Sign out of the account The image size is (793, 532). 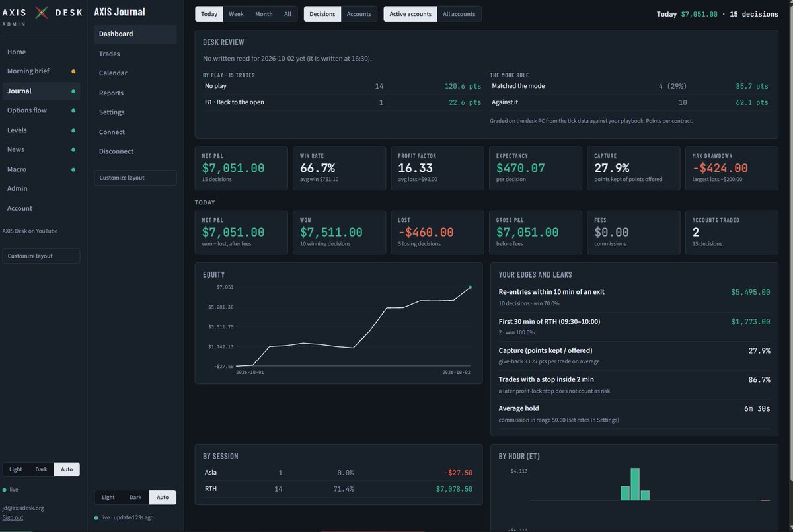[x=13, y=517]
